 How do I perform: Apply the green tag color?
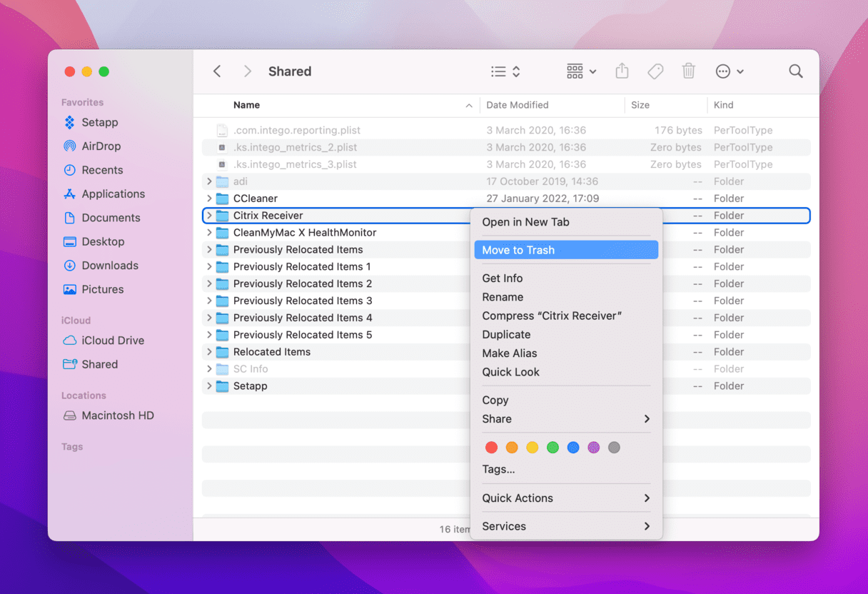552,448
